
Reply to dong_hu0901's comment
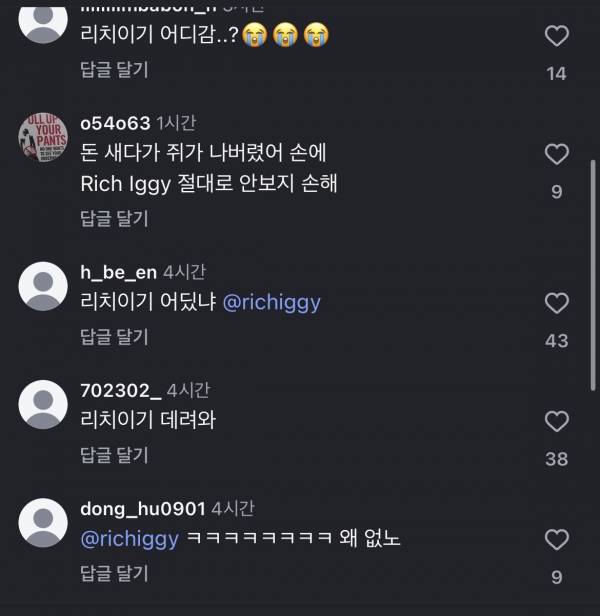click(x=114, y=573)
